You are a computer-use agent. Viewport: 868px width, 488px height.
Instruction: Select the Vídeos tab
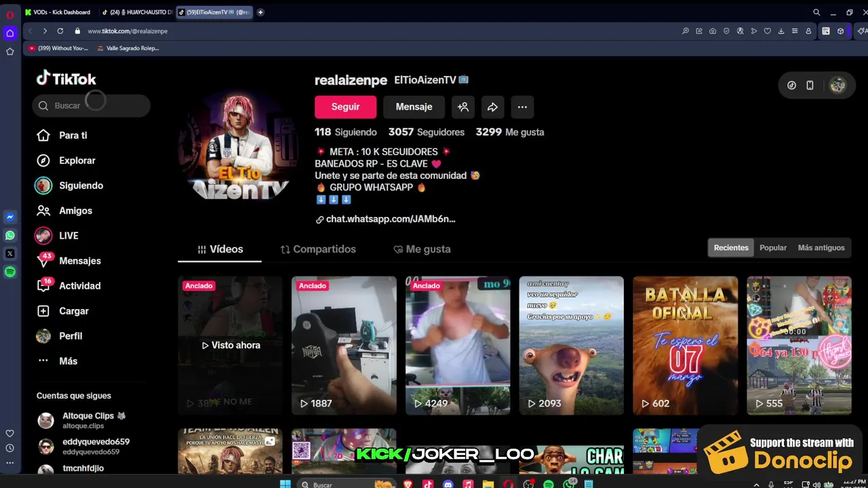pyautogui.click(x=220, y=249)
